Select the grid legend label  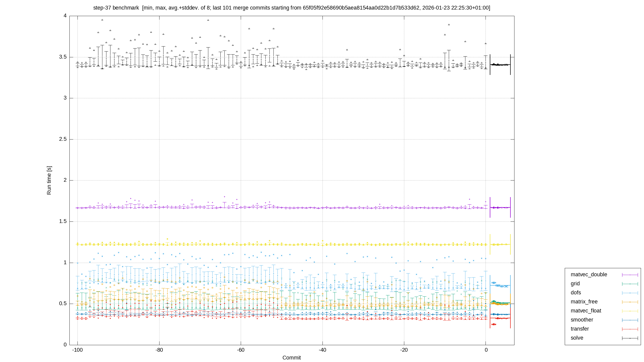(x=575, y=284)
